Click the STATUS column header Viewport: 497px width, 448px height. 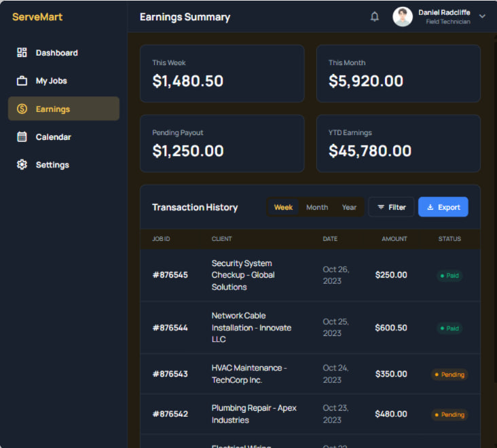(x=449, y=238)
